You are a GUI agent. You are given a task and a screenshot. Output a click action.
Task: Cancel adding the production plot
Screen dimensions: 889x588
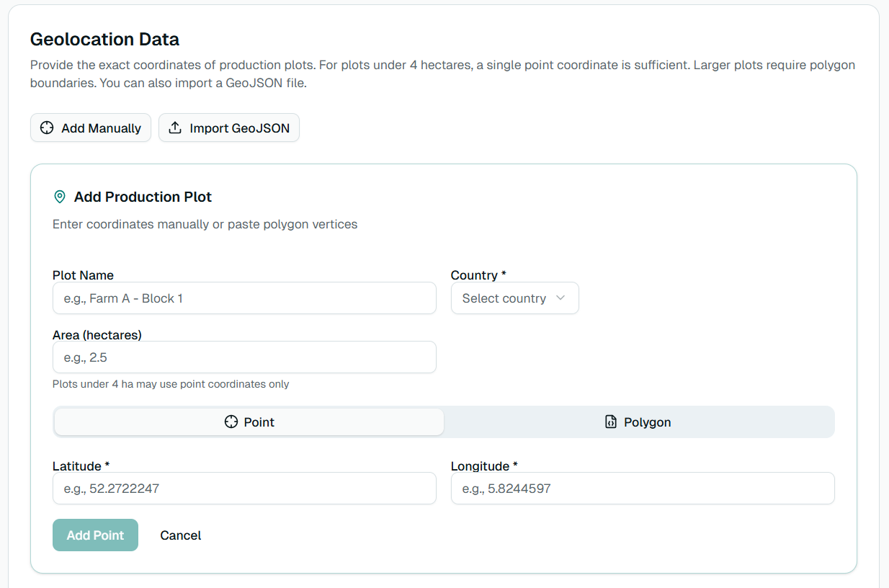pos(180,535)
